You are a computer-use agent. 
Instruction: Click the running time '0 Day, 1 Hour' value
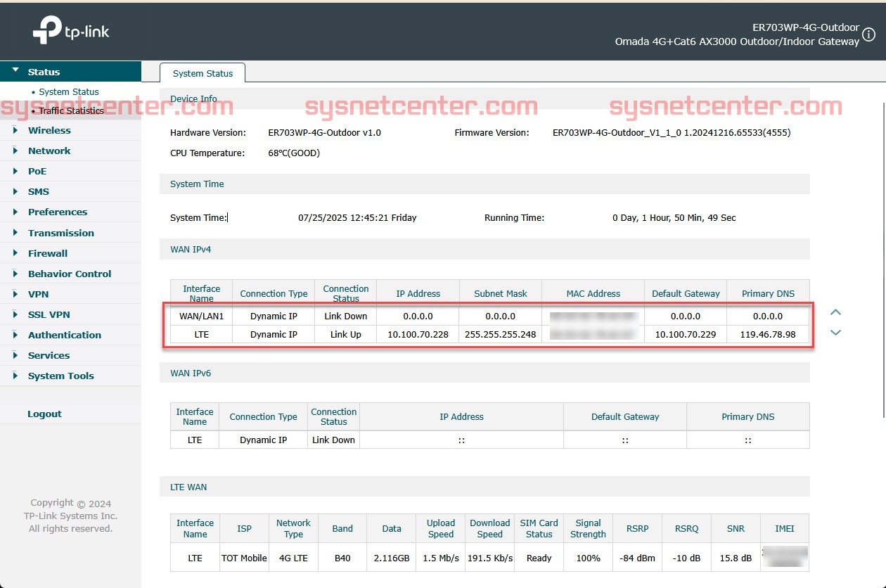pyautogui.click(x=674, y=217)
